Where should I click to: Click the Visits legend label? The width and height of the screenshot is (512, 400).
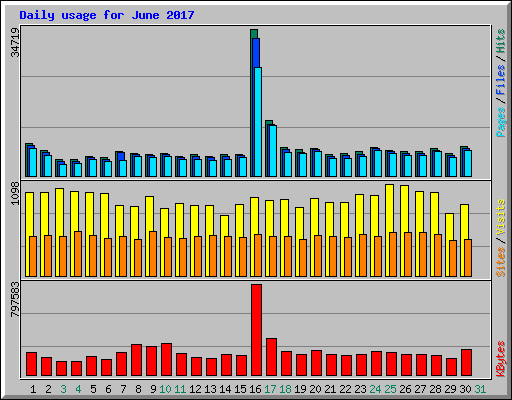(x=501, y=217)
